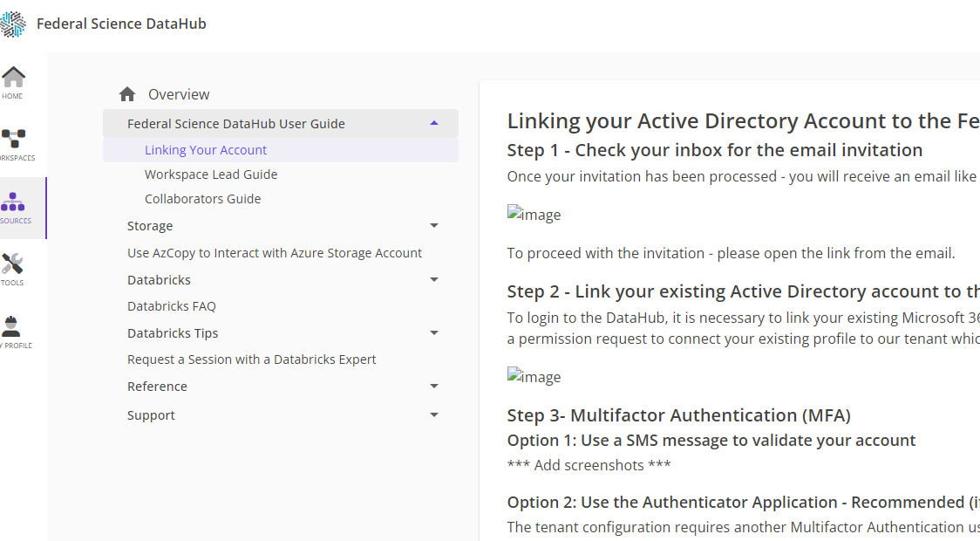Click the Overview house icon
The height and width of the screenshot is (541, 980).
tap(127, 94)
